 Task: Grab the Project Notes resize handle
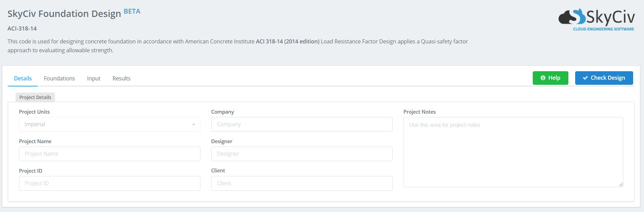621,185
